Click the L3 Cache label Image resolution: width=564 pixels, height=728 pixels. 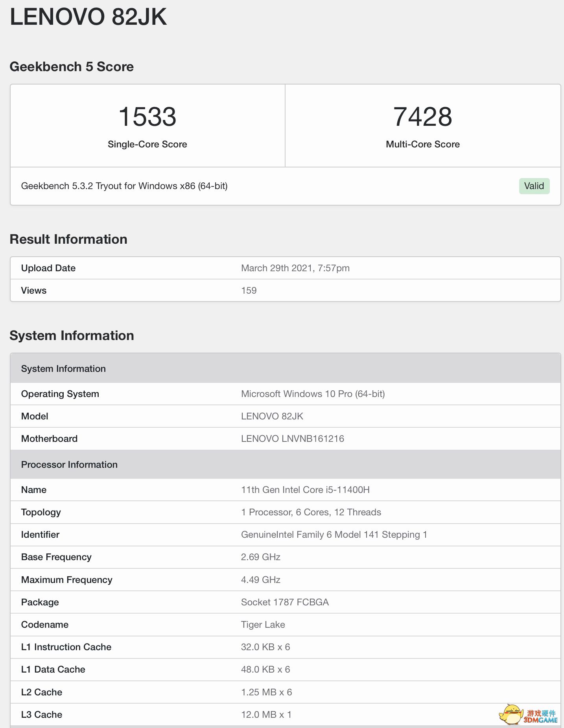coord(42,715)
